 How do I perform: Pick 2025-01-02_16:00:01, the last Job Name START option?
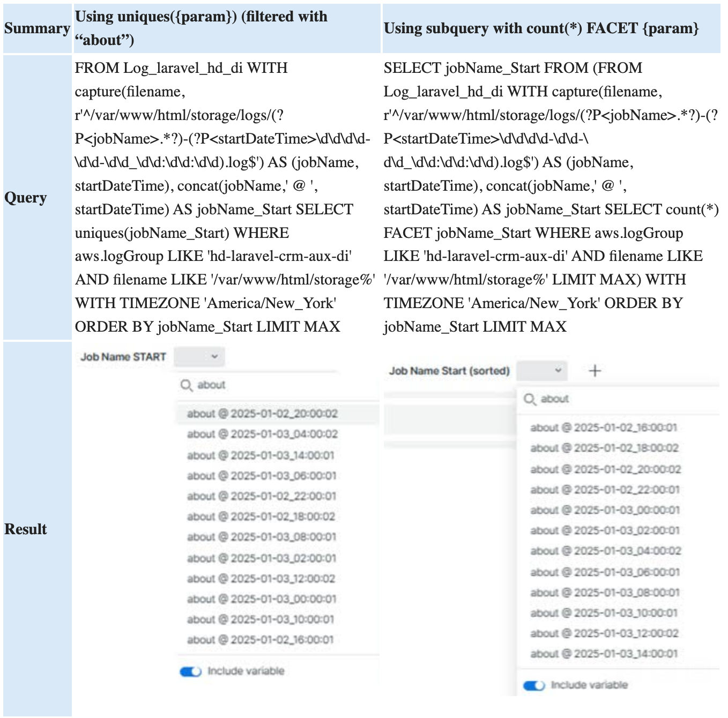click(260, 640)
